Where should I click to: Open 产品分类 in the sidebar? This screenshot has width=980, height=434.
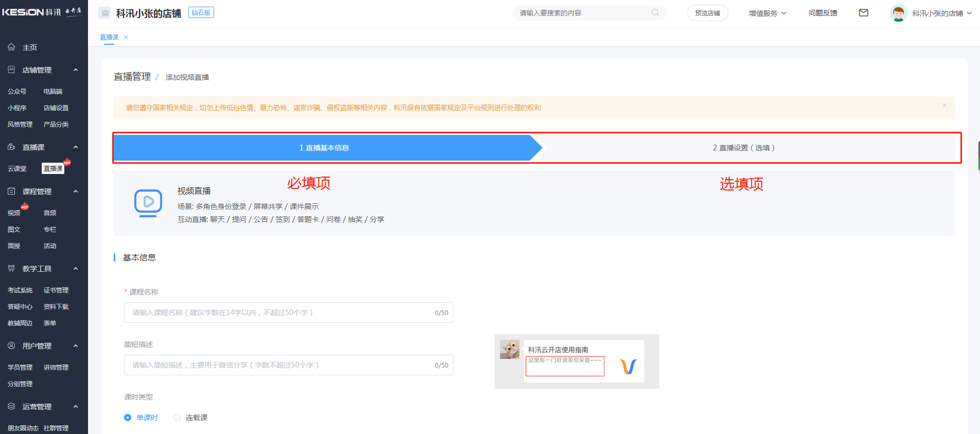tap(56, 124)
